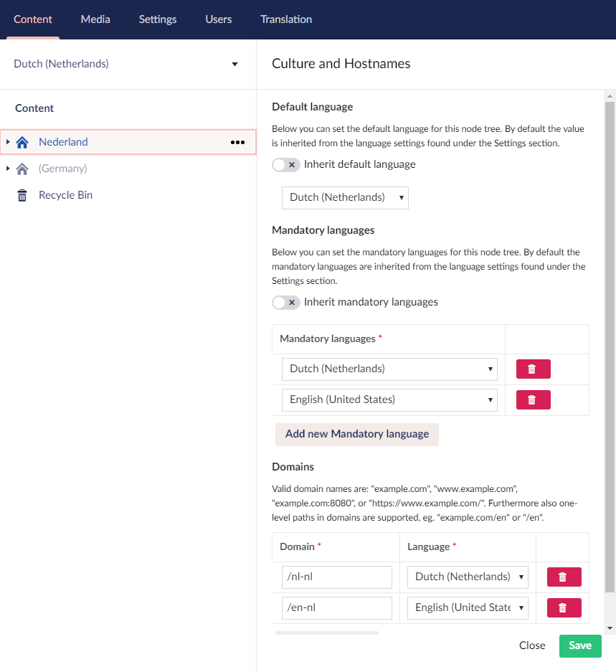The width and height of the screenshot is (616, 672).
Task: Switch to the Settings section
Action: pos(158,19)
